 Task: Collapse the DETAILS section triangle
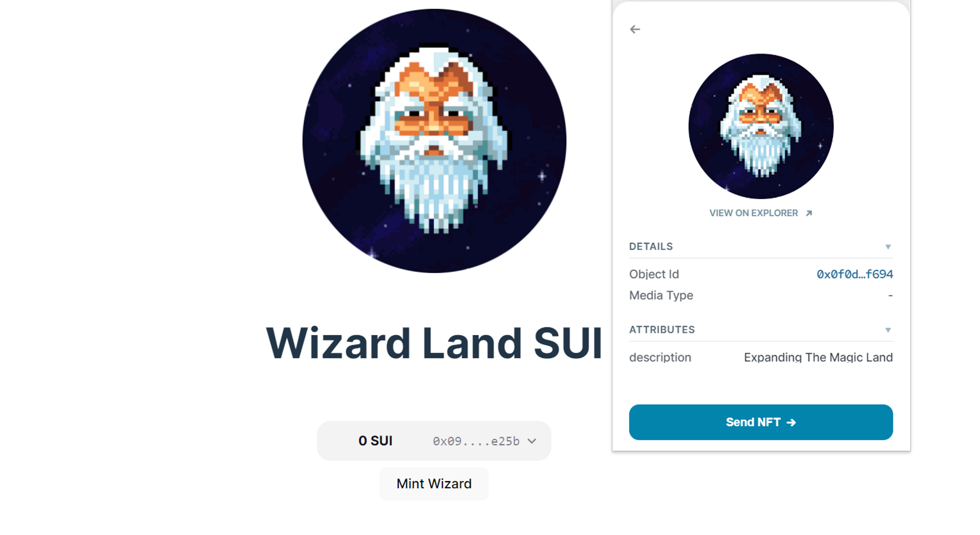tap(887, 247)
